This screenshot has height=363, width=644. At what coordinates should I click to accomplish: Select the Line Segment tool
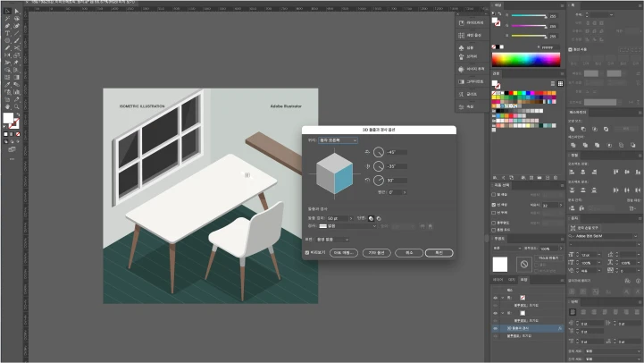tap(17, 33)
